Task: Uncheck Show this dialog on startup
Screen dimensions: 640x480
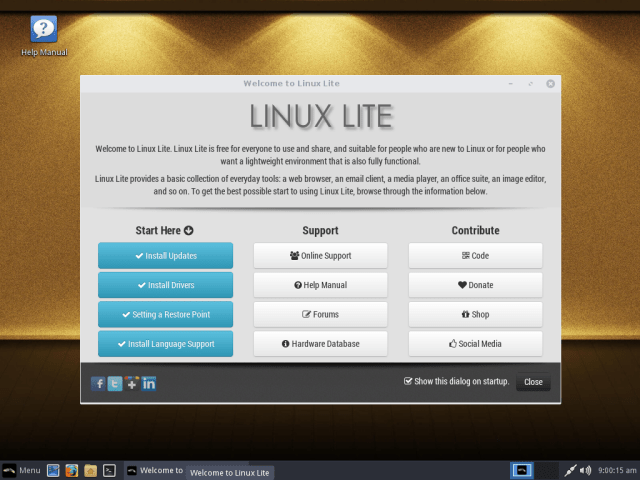Action: pyautogui.click(x=408, y=381)
